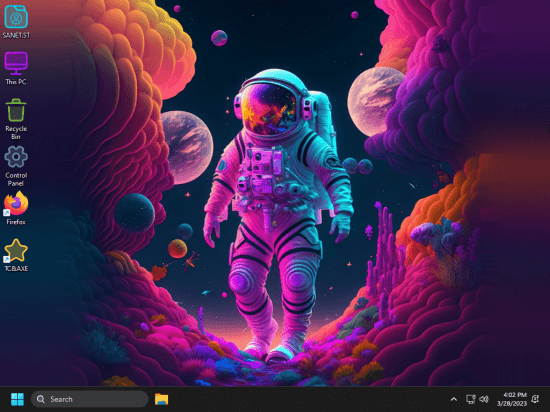Screen dimensions: 550x412
Task: Open the volume speaker tray icon
Action: tap(484, 399)
